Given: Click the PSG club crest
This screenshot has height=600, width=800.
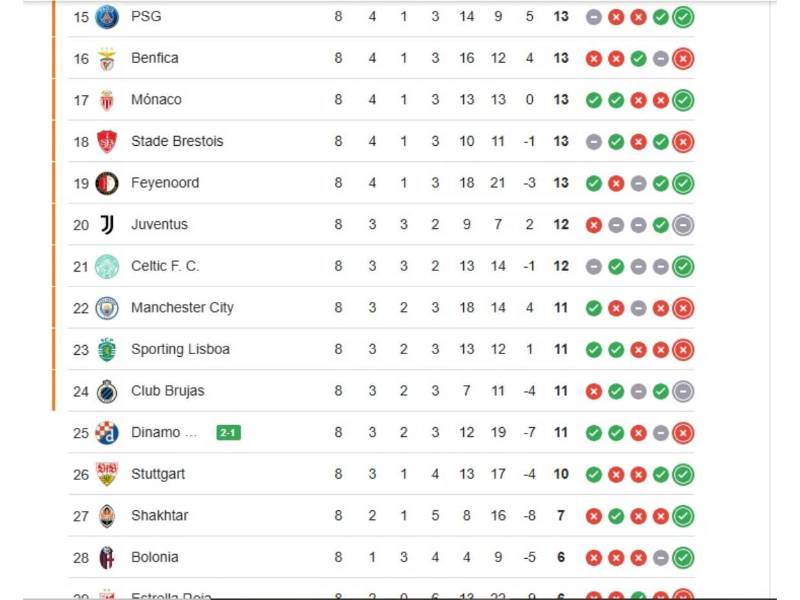Looking at the screenshot, I should coord(107,16).
